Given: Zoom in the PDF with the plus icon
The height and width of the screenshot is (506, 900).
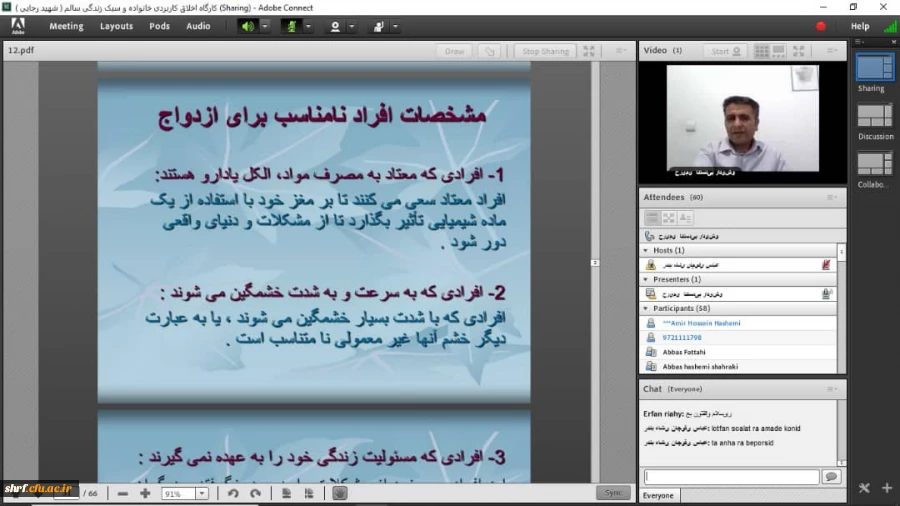Looking at the screenshot, I should point(145,493).
